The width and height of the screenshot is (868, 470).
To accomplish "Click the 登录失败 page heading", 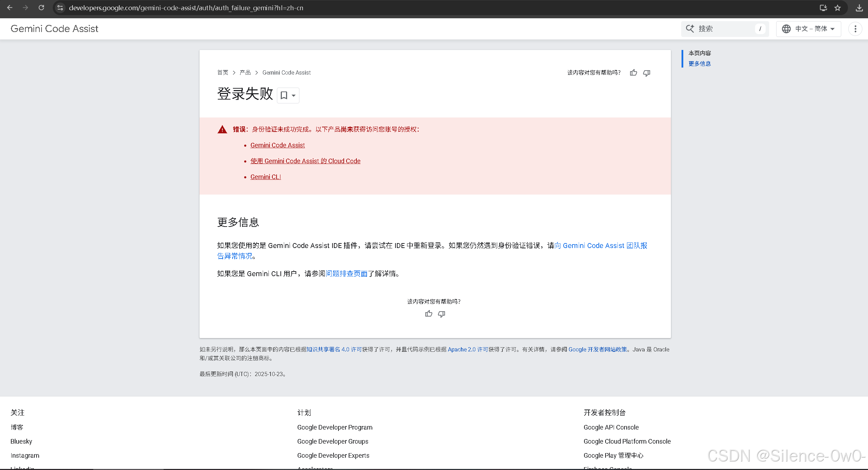I will click(245, 94).
